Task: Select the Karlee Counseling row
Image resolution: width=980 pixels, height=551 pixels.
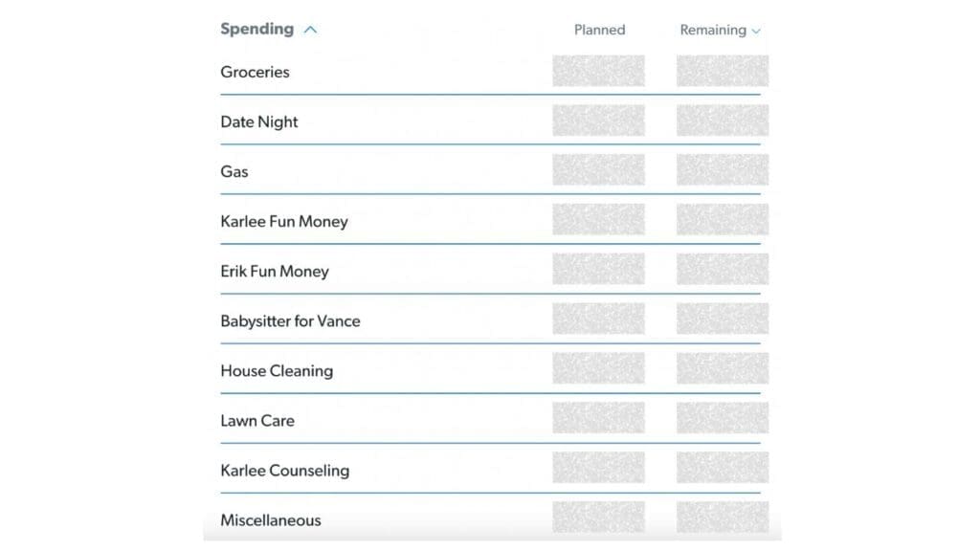Action: (284, 470)
